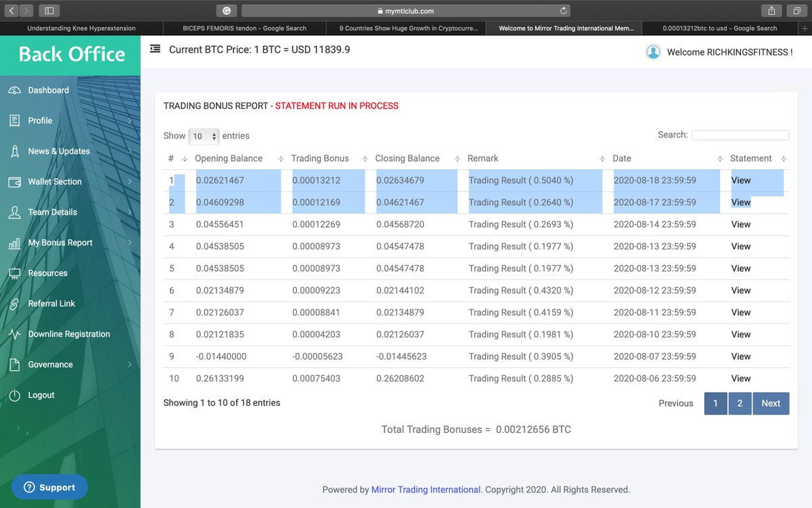812x508 pixels.
Task: Click the Next pagination button
Action: pyautogui.click(x=771, y=403)
